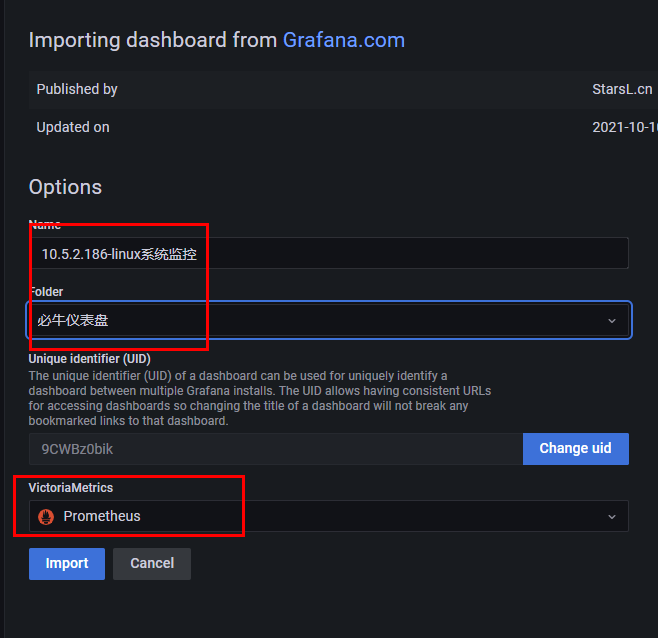Expand the data source chevron arrow
This screenshot has width=658, height=638.
[612, 516]
